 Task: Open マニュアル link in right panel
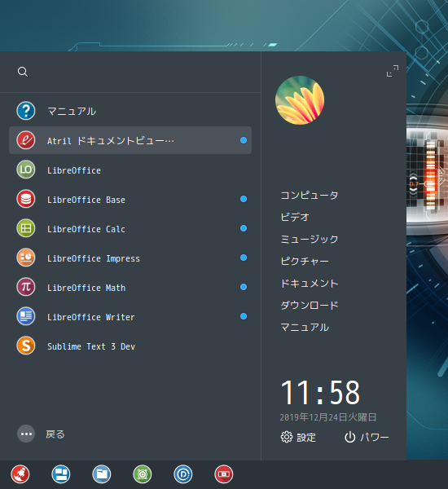coord(305,327)
